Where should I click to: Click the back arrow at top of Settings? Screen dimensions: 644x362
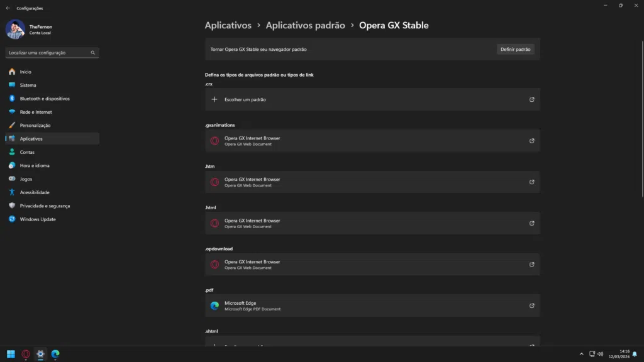tap(8, 8)
